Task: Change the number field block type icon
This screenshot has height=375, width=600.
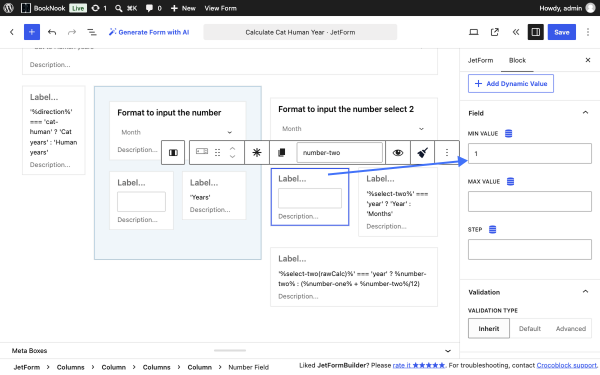Action: click(202, 152)
